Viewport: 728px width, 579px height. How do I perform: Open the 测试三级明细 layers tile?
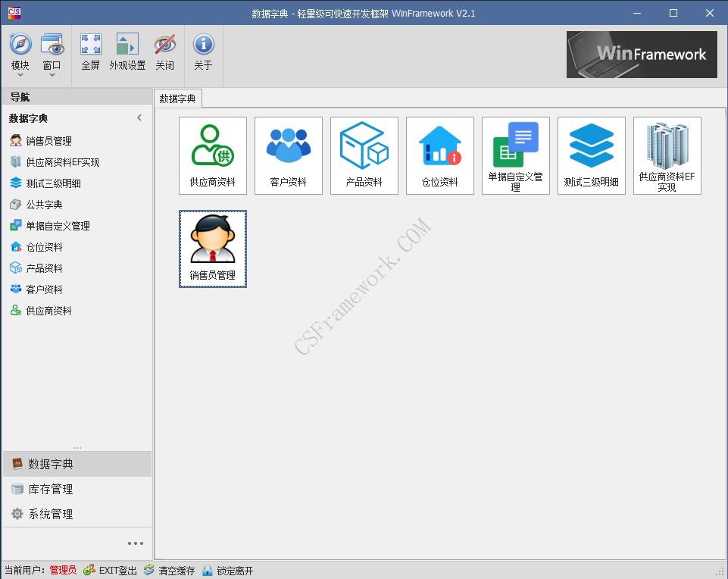point(591,155)
